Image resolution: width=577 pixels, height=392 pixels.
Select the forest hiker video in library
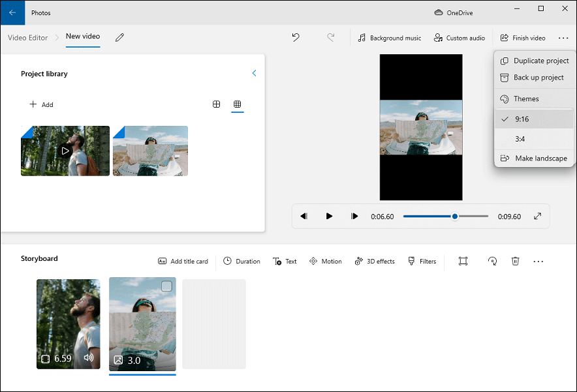(x=65, y=151)
